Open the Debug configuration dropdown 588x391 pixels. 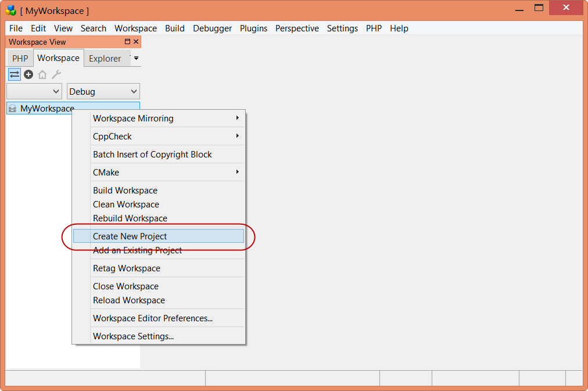(x=103, y=91)
